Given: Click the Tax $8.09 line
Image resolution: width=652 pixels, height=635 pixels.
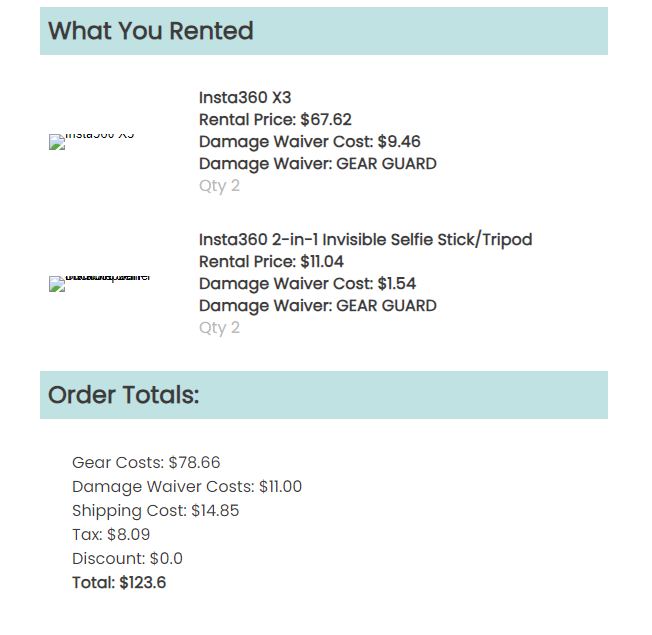Looking at the screenshot, I should (111, 534).
